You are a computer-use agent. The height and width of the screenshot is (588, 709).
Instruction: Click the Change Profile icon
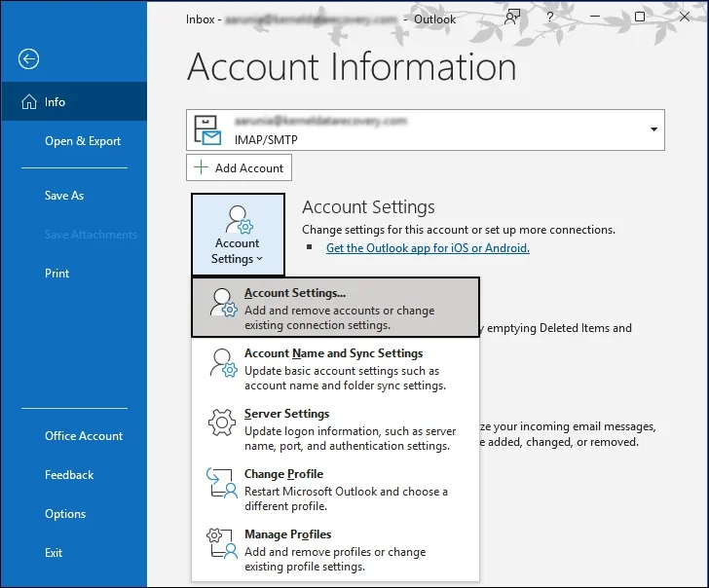pos(222,483)
